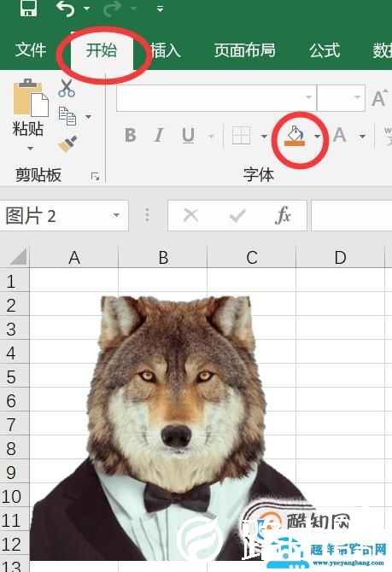Image resolution: width=392 pixels, height=572 pixels.
Task: Click inside the formula bar input
Action: tap(352, 216)
